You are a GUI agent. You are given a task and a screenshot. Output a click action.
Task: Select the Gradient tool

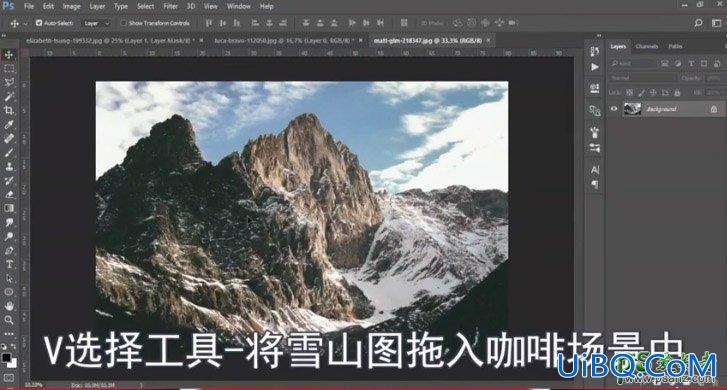[x=9, y=208]
